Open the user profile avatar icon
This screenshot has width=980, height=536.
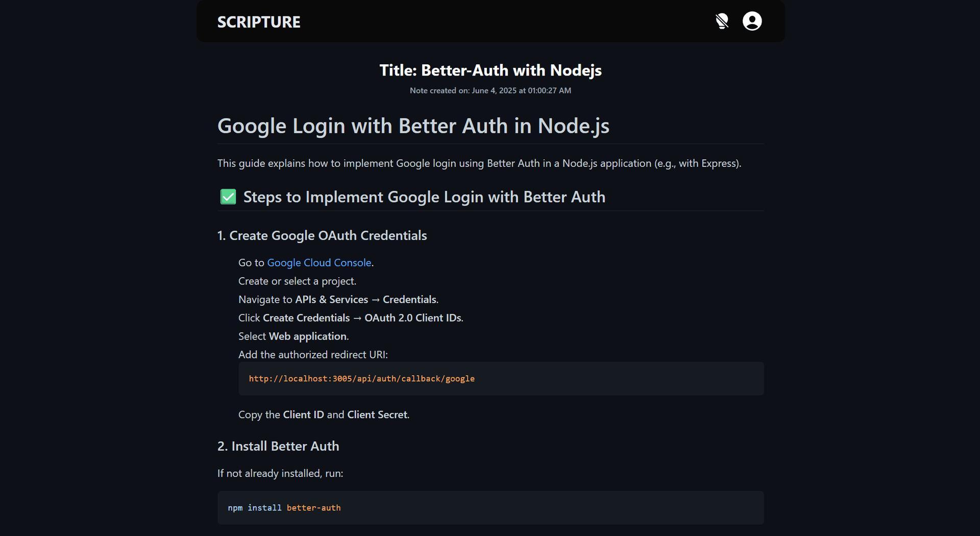pos(752,21)
